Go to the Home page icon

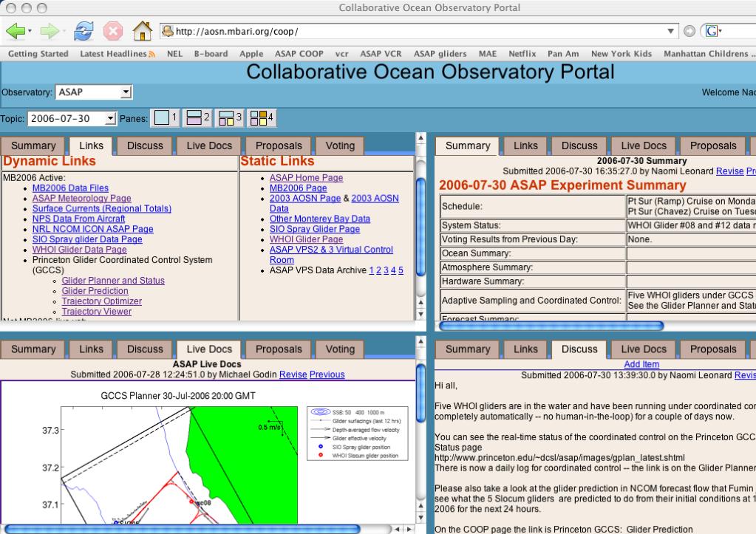click(x=142, y=31)
